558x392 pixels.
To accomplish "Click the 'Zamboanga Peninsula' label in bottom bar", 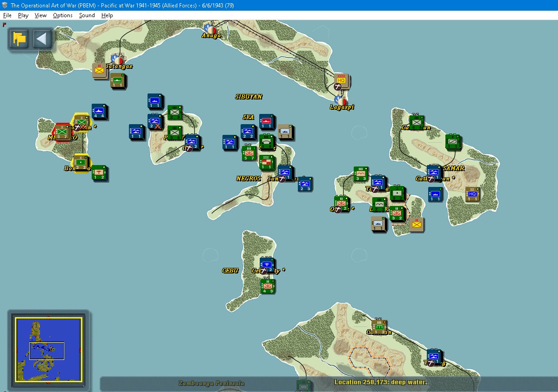I will 211,383.
